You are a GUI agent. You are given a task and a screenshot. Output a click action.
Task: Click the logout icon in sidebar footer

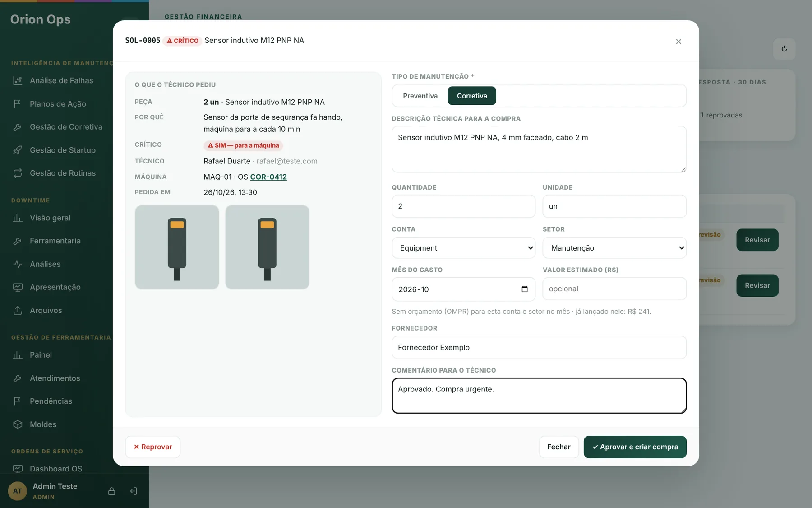point(134,491)
